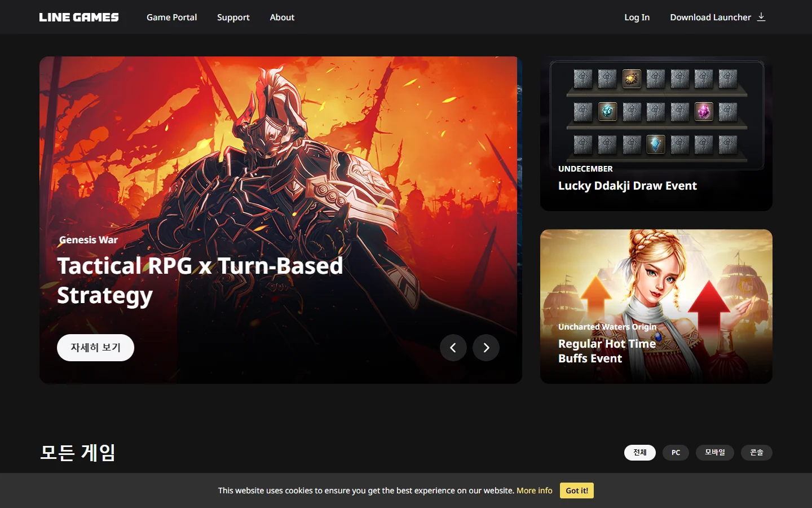Viewport: 812px width, 508px height.
Task: Click the download arrow icon beside Download Launcher
Action: [x=761, y=17]
